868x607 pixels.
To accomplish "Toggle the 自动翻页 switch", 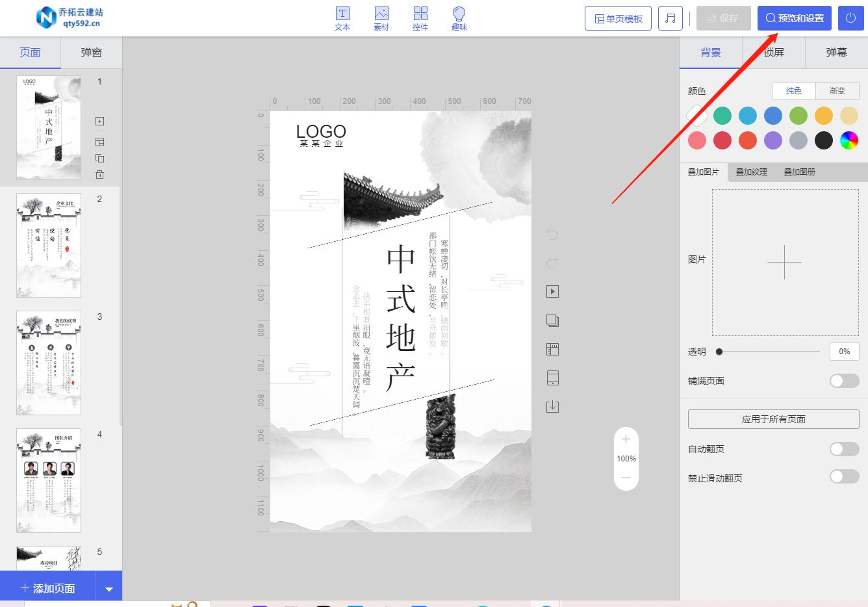I will click(x=845, y=449).
